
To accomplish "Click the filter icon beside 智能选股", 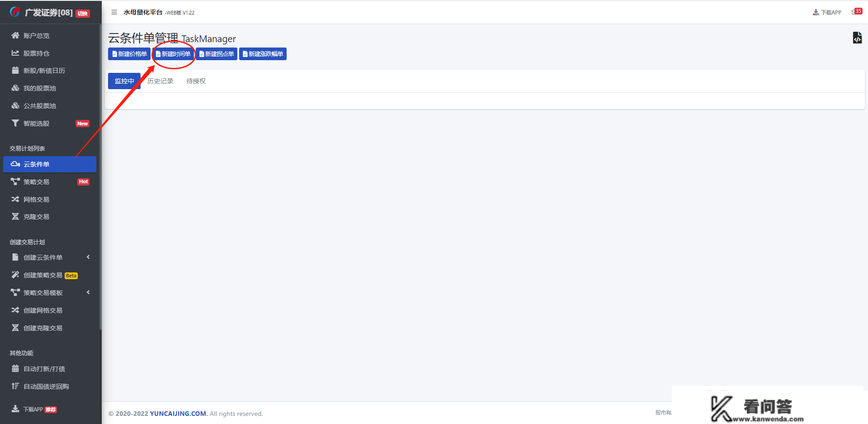I will point(15,123).
